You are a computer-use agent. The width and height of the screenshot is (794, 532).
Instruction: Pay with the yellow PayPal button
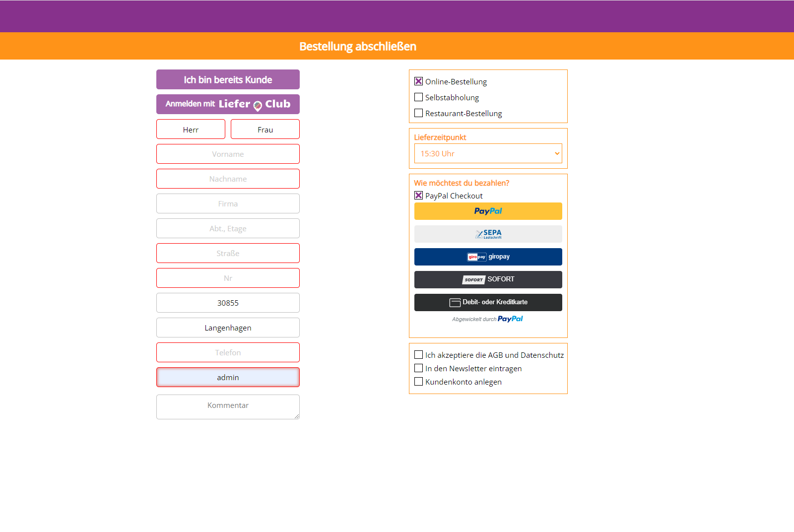488,211
